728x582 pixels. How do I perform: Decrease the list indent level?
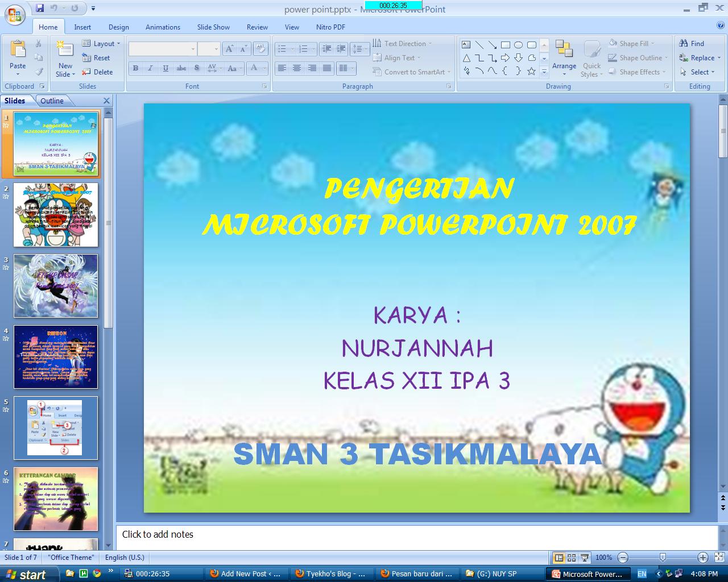point(326,49)
